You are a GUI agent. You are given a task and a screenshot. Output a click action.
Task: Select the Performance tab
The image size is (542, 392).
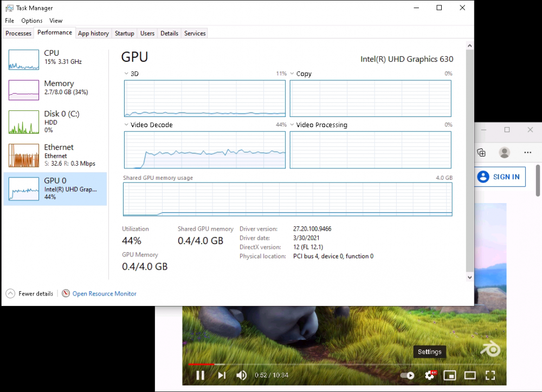[x=55, y=32]
